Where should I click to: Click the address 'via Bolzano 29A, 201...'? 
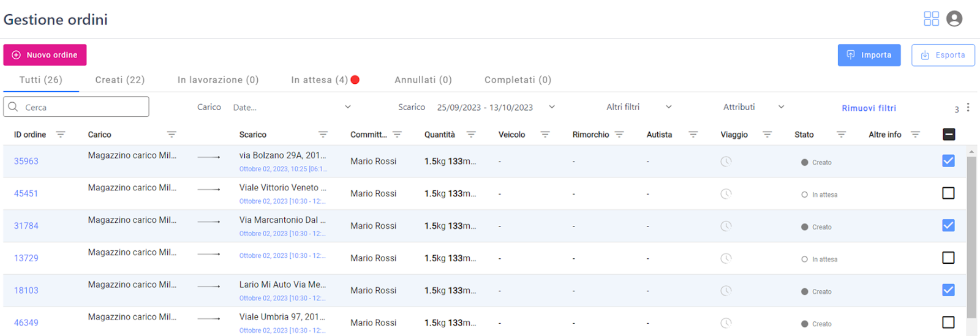282,155
